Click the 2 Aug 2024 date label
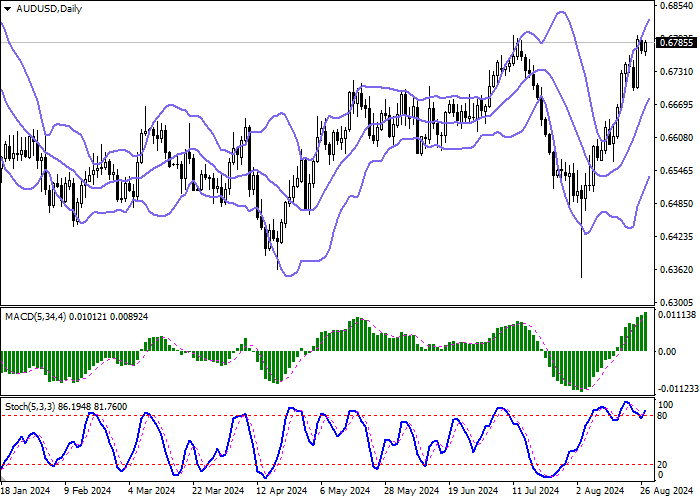 point(600,491)
